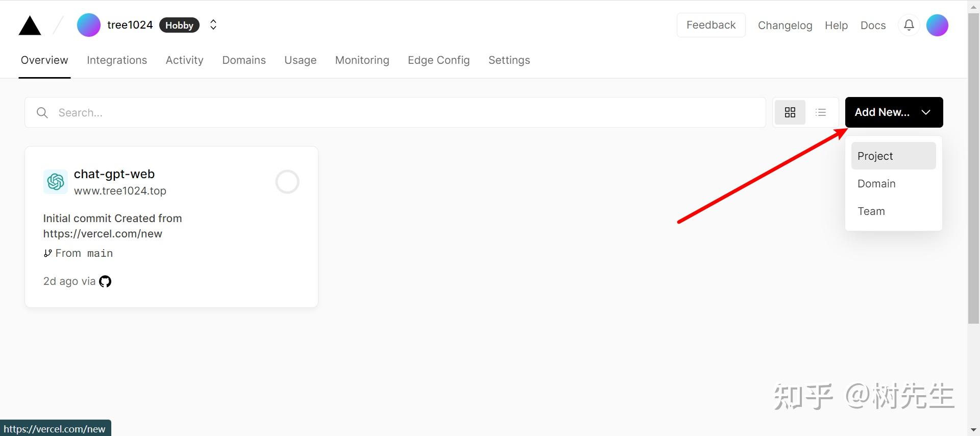Open the Feedback button

[x=711, y=25]
